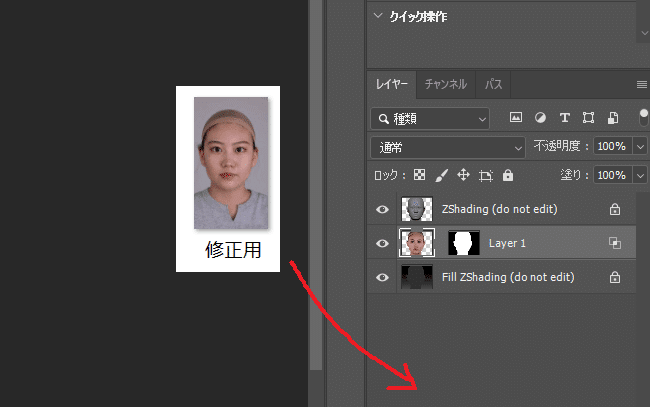Filter layers by shape layer icon
This screenshot has height=407, width=650.
tap(588, 118)
